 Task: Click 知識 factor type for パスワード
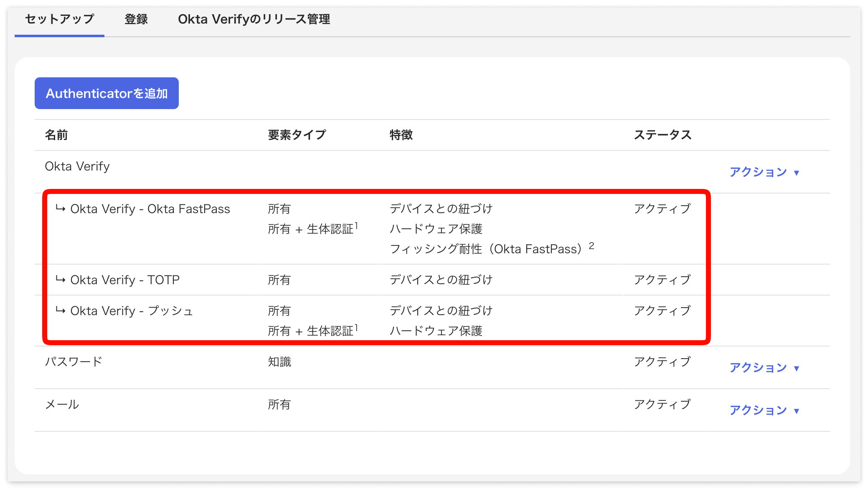point(279,362)
